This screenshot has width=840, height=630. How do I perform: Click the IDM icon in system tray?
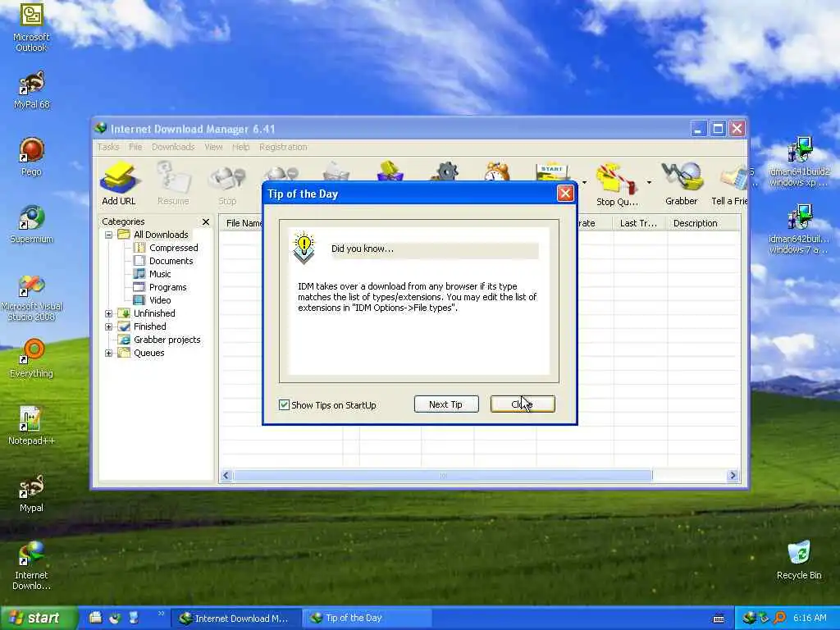click(748, 619)
